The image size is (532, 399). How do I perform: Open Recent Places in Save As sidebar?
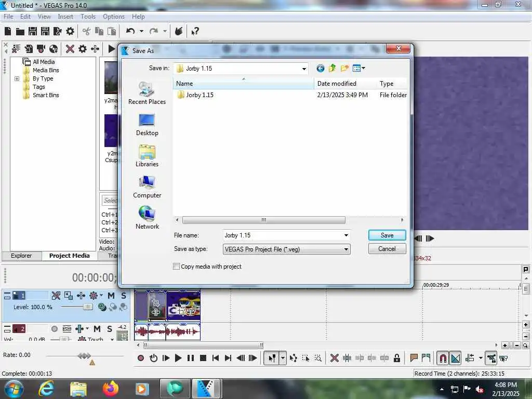coord(147,93)
